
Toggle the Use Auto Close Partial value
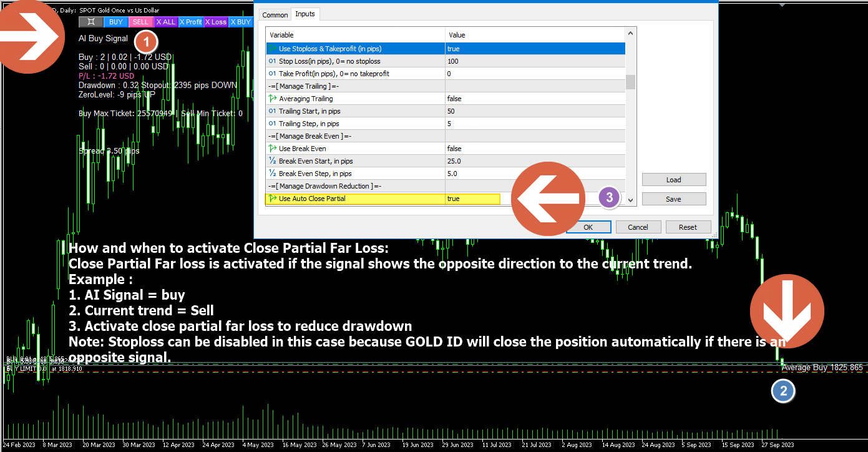[472, 199]
